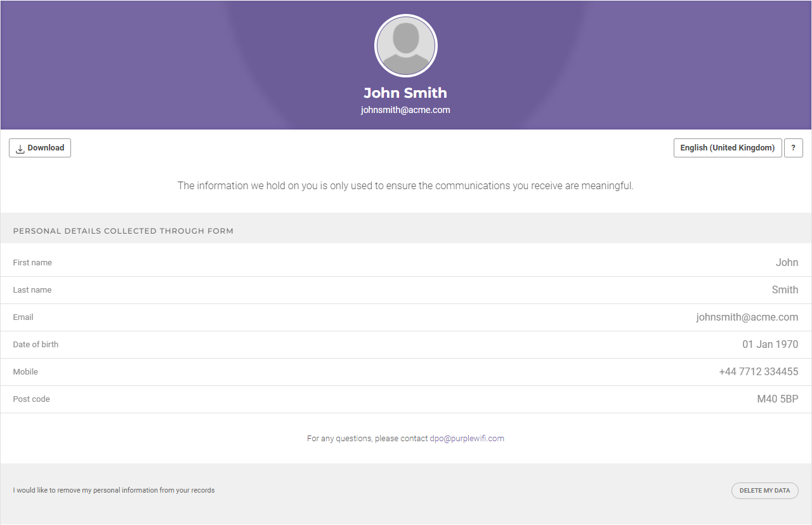
Task: Click the mobile number +44 7712 334455
Action: pos(758,372)
